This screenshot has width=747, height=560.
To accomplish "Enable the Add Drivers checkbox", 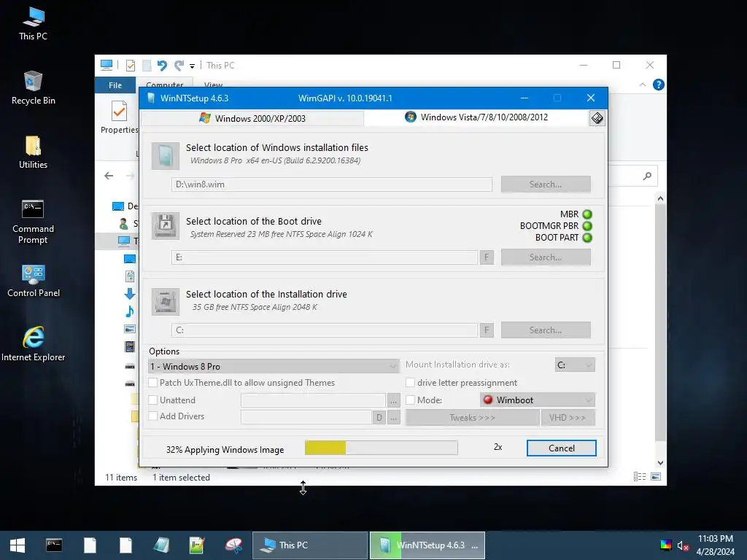I will point(153,416).
